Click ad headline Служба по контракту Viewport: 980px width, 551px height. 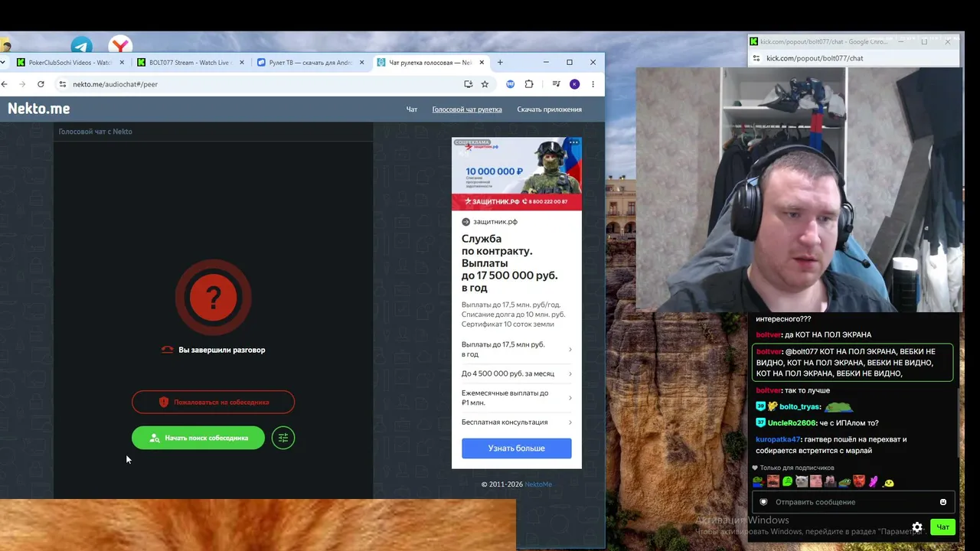pos(509,263)
